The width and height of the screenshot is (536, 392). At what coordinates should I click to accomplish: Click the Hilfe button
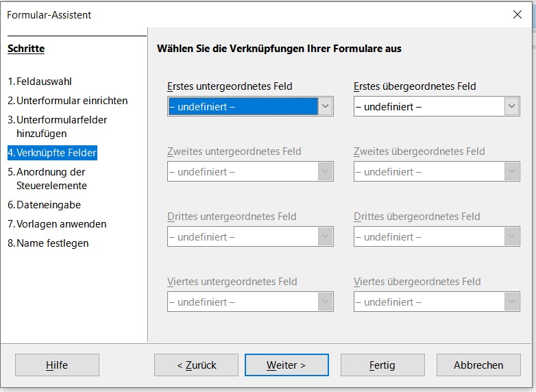pyautogui.click(x=57, y=365)
